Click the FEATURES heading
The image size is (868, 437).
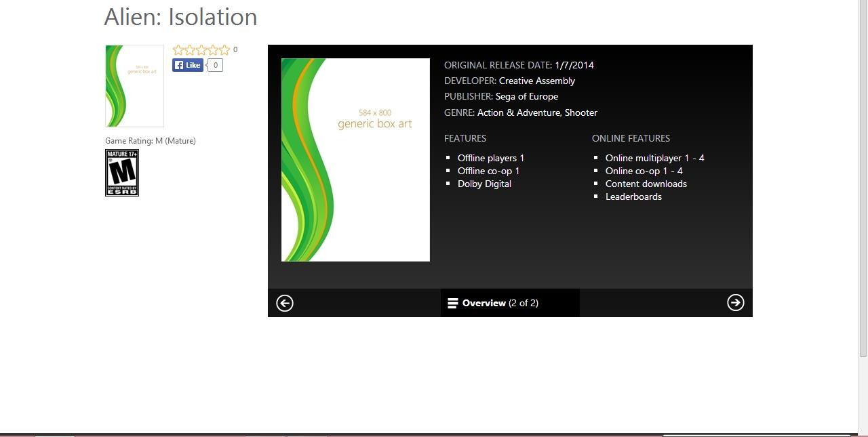tap(465, 138)
